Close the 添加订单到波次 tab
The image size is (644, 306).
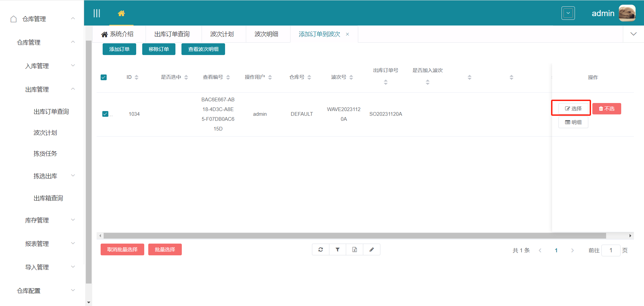(347, 34)
